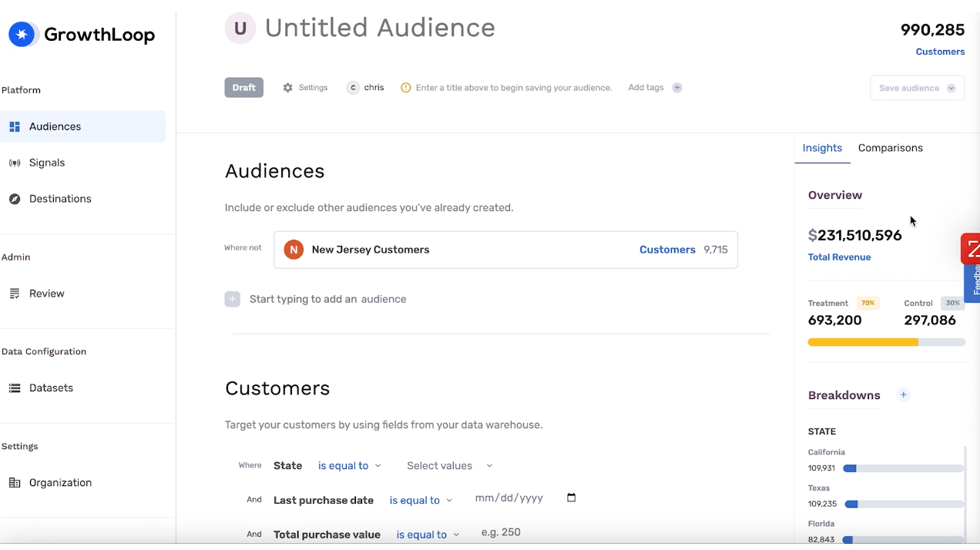Click the Treatment/Control split bar
This screenshot has width=980, height=550.
tap(886, 342)
